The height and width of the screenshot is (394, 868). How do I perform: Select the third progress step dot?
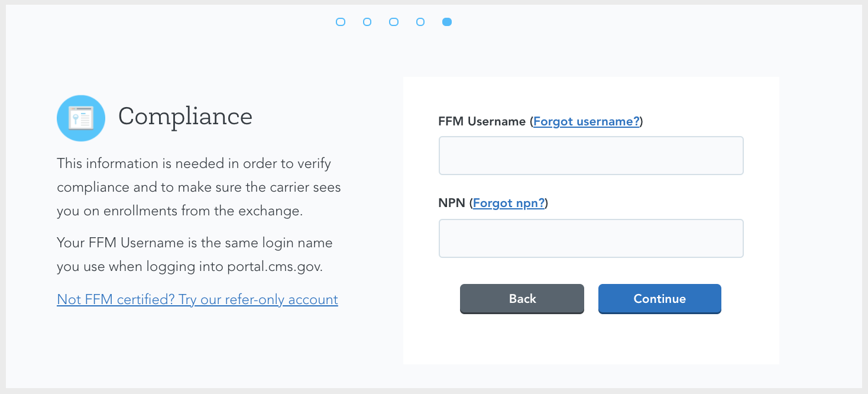tap(394, 21)
